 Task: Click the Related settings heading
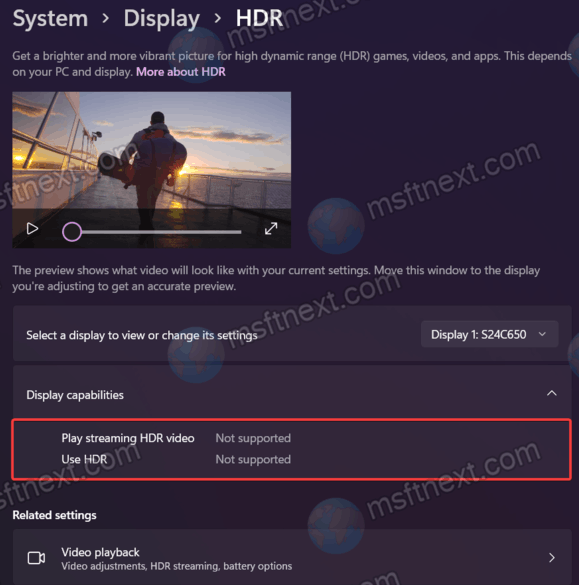[x=54, y=515]
